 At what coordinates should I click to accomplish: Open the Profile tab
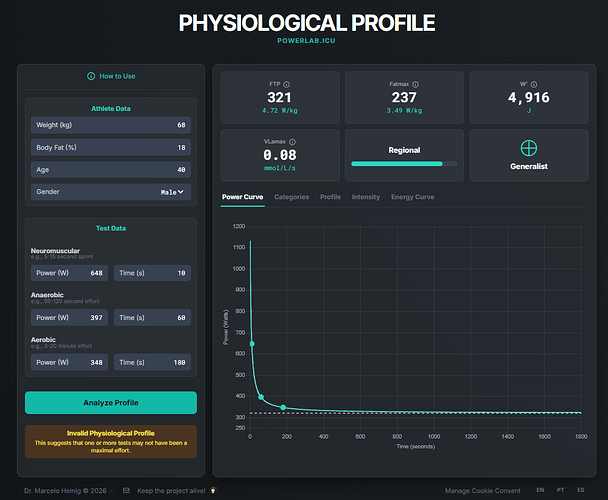[330, 197]
